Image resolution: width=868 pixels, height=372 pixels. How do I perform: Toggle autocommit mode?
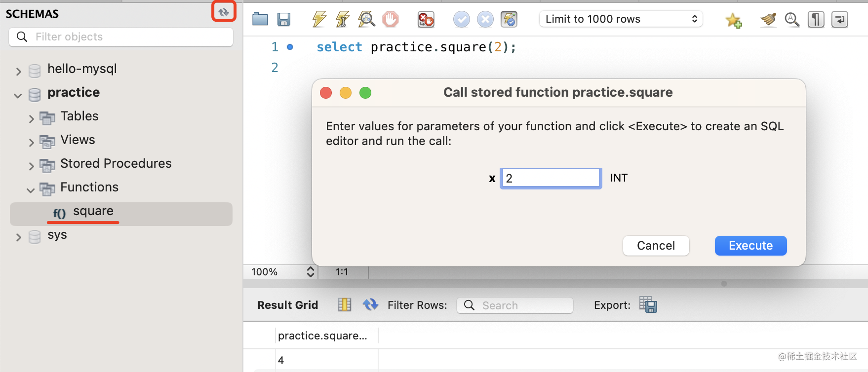[x=509, y=19]
